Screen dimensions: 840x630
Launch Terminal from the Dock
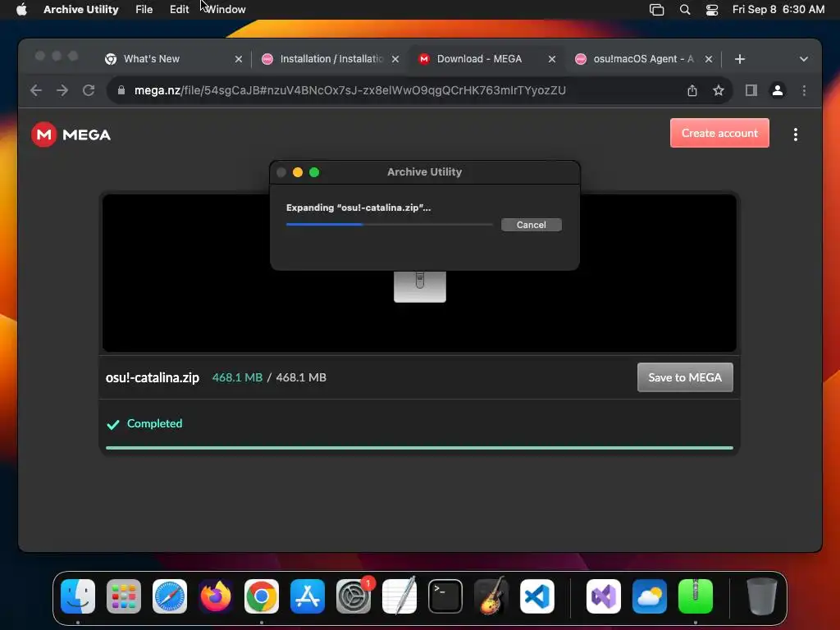click(x=445, y=596)
